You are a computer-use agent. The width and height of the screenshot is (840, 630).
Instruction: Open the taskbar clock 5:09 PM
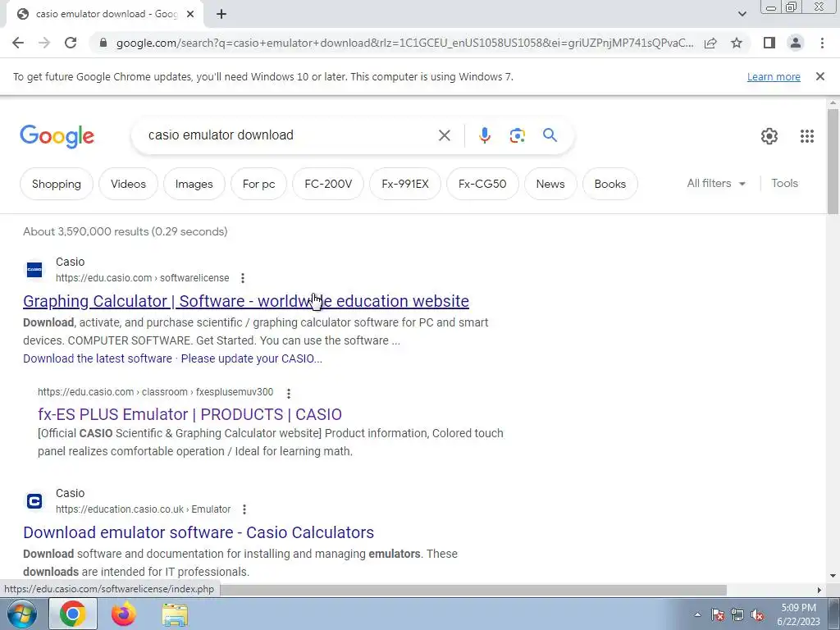coord(798,614)
